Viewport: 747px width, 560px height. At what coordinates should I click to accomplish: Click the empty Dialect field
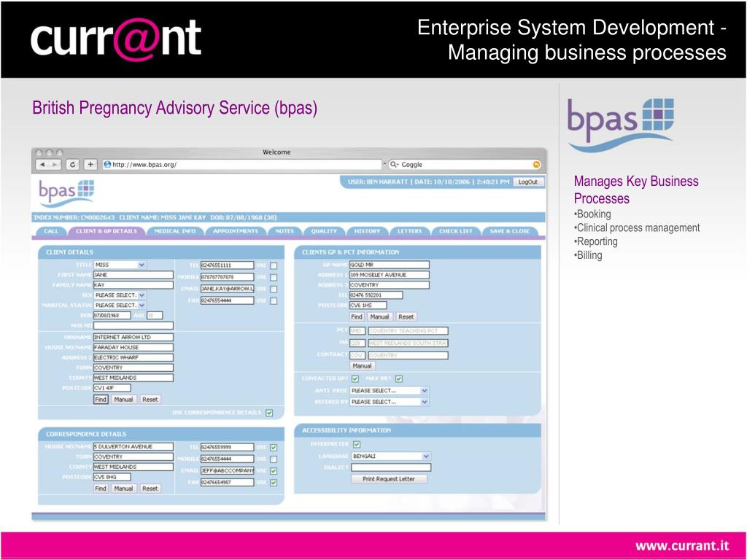pyautogui.click(x=391, y=467)
